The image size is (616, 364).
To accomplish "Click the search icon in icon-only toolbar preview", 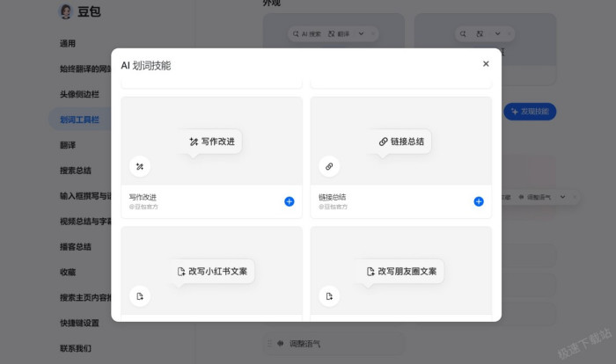I will 463,33.
